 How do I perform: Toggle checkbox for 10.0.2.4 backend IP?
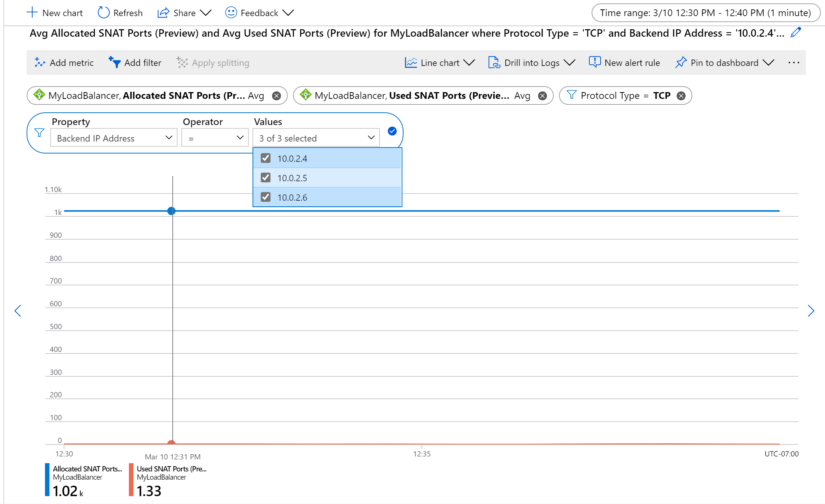266,158
